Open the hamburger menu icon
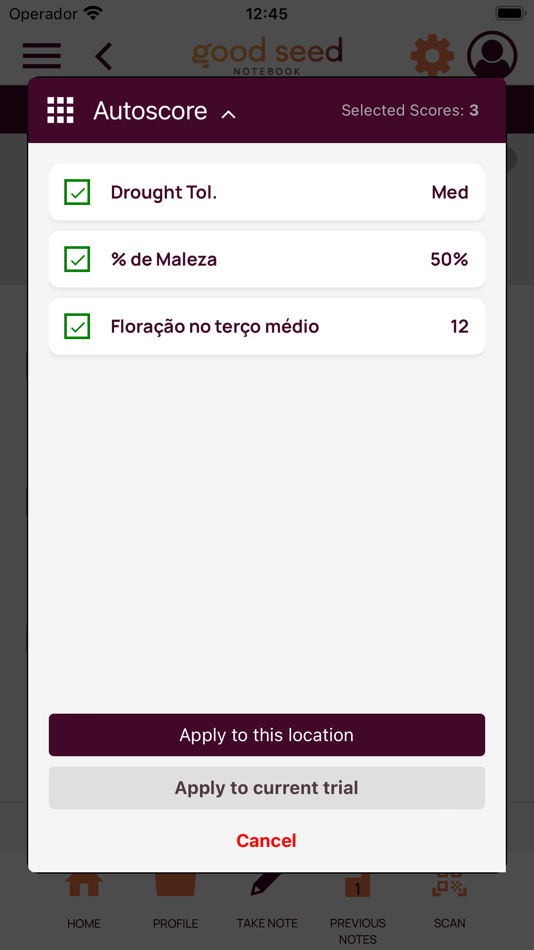 pos(42,56)
